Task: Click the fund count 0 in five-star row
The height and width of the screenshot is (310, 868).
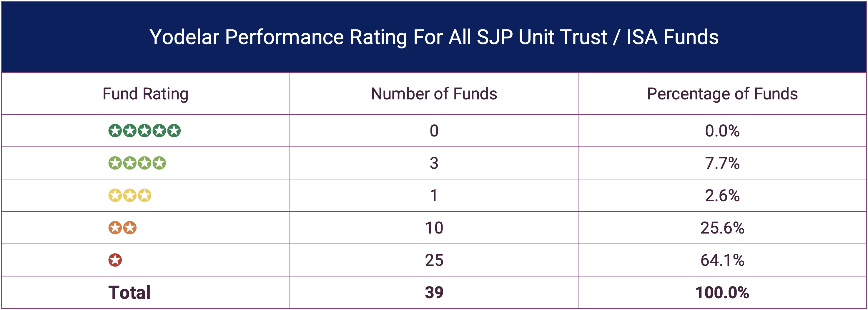Action: coord(434,131)
